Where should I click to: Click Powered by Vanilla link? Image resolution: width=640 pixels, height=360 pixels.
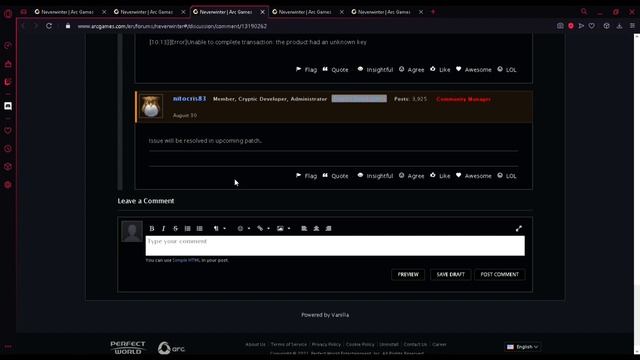(325, 315)
